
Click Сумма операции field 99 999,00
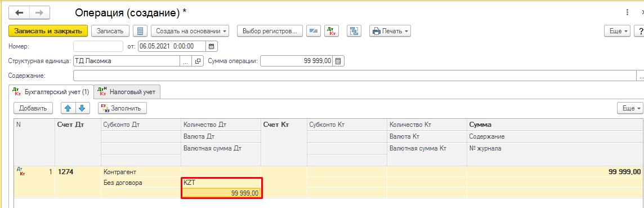coord(297,61)
